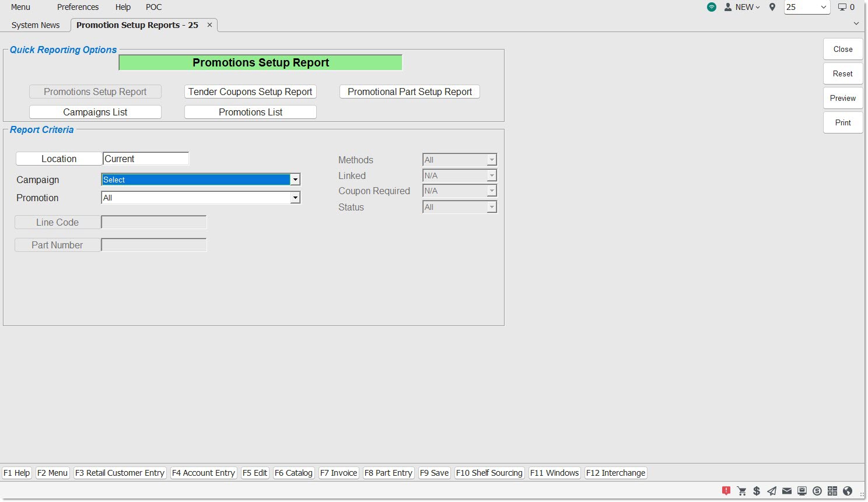Switch to the System News tab
The height and width of the screenshot is (502, 868).
(x=36, y=25)
